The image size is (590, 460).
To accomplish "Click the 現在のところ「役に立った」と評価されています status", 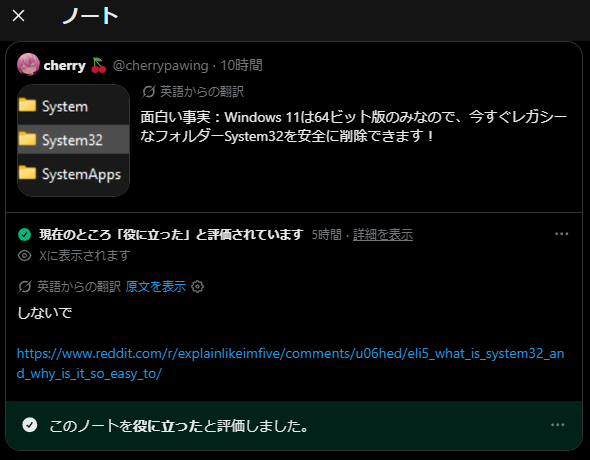I will pos(171,234).
